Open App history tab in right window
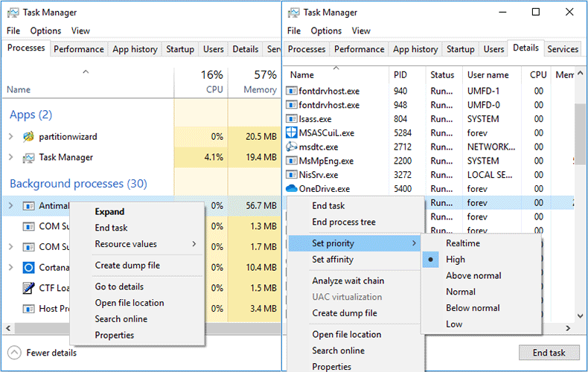 click(415, 49)
